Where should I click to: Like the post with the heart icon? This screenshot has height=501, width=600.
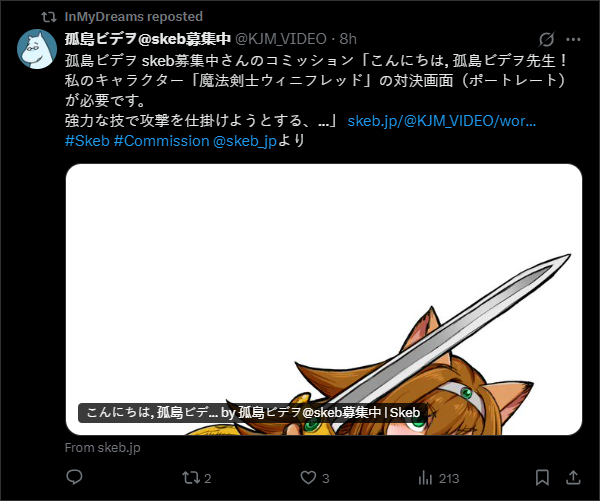pos(308,478)
